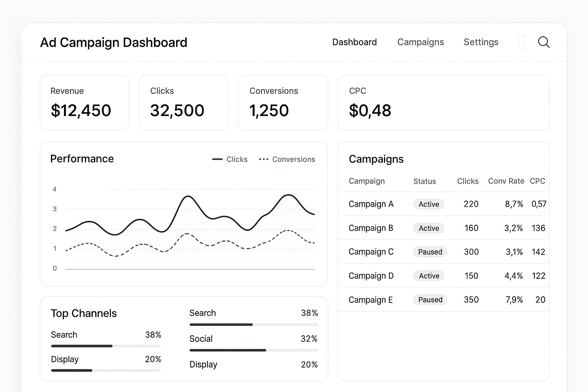Open the Settings nav item
The width and height of the screenshot is (588, 392).
click(x=481, y=42)
